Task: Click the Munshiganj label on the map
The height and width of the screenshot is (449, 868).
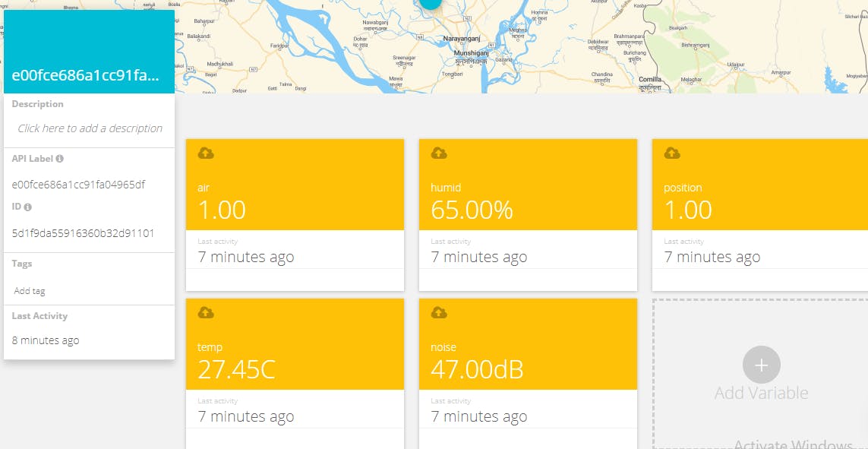Action: point(471,52)
